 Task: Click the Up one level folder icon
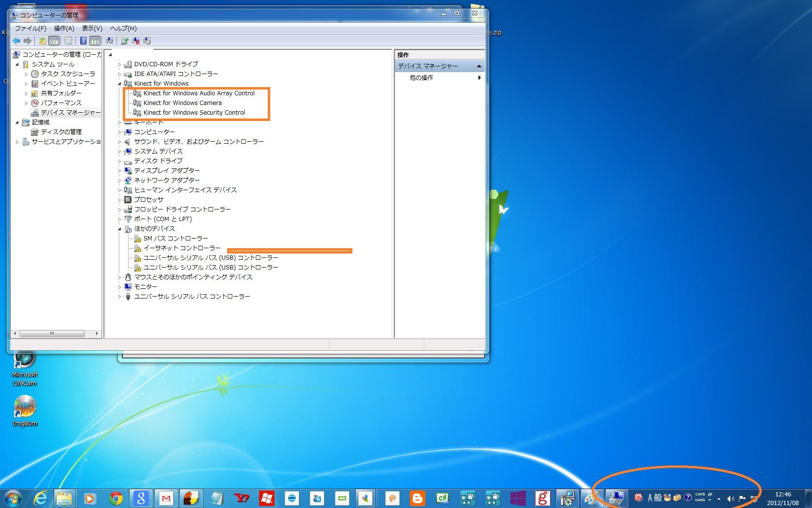coord(43,41)
